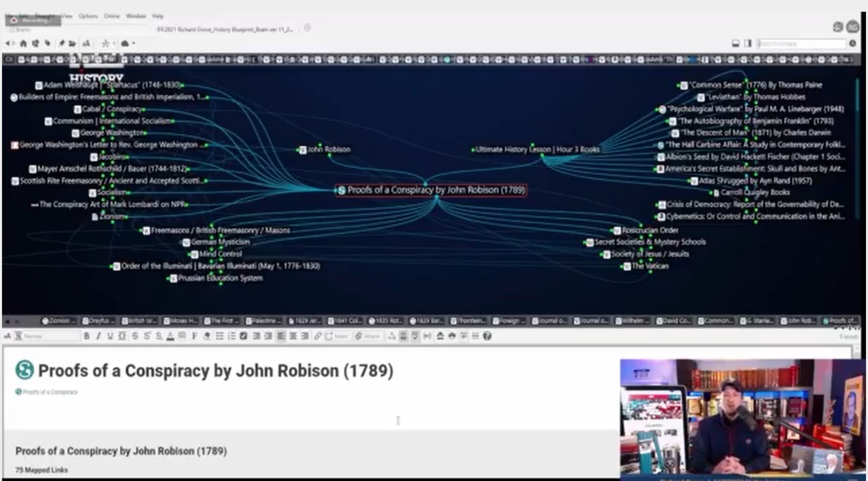Select the active 'Proofs of a Conspiracy' thought
This screenshot has width=868, height=481.
click(x=432, y=190)
